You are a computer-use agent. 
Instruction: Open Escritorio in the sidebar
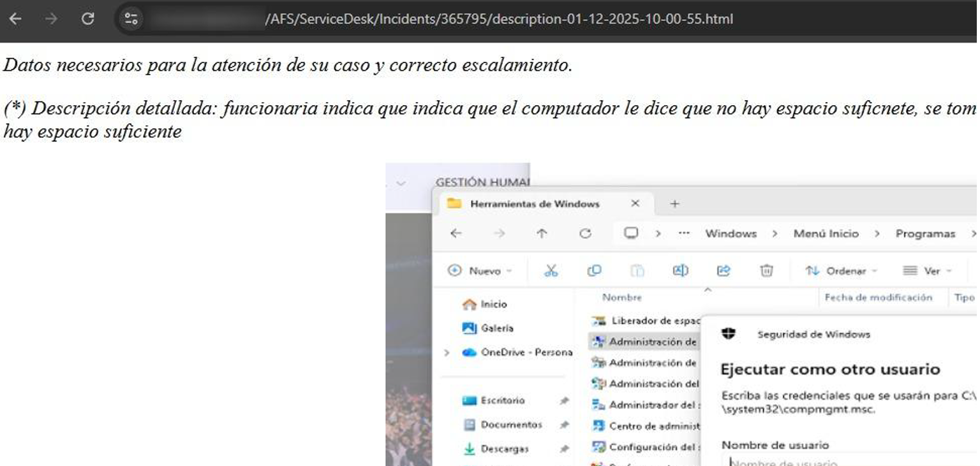click(494, 400)
